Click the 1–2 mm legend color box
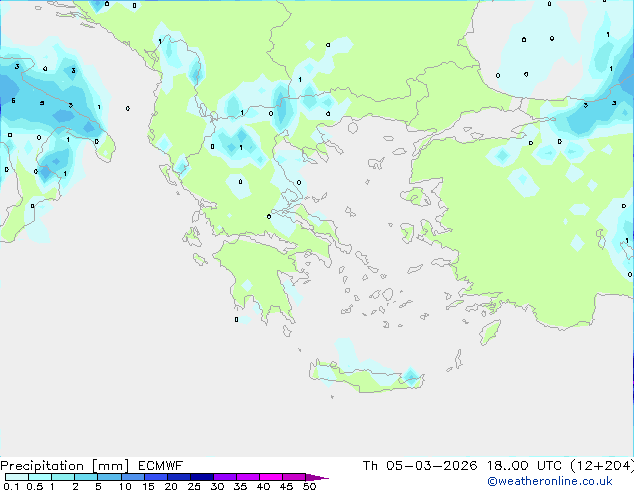Screen dimensions: 634x490 point(63,477)
